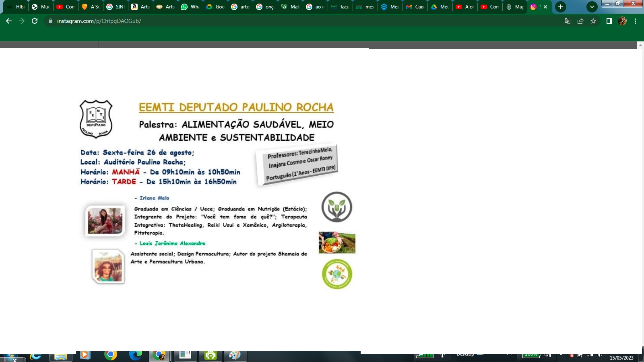Close the active Instagram tab

click(x=545, y=7)
